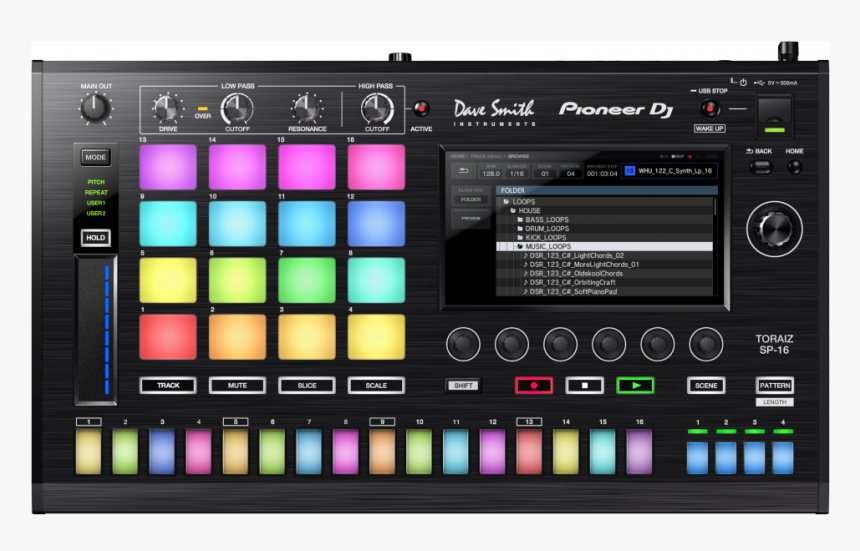Push the round HOME hardware button

[794, 167]
